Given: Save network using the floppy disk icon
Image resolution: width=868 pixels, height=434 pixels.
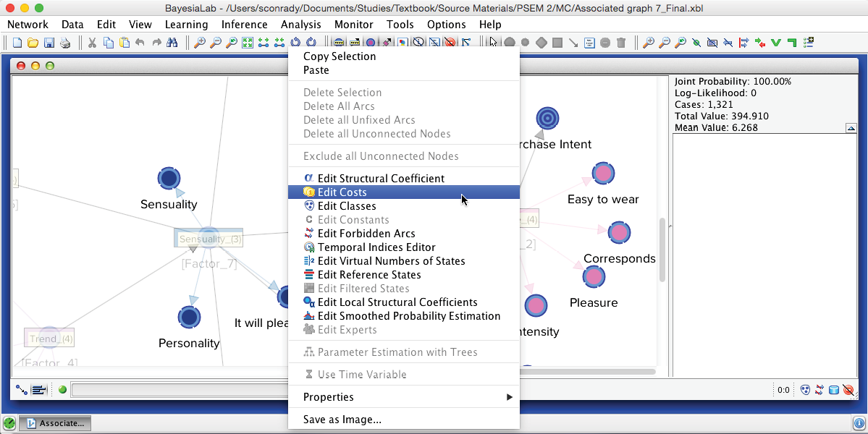Looking at the screenshot, I should [49, 43].
